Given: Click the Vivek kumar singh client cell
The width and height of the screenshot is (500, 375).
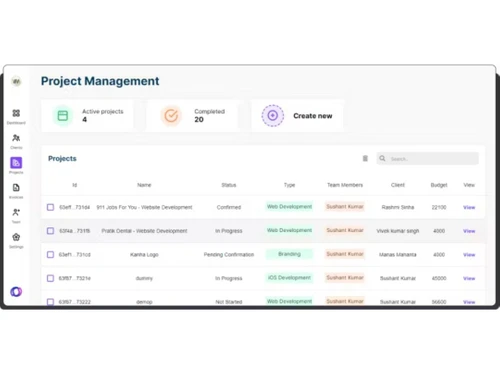Looking at the screenshot, I should pos(398,231).
